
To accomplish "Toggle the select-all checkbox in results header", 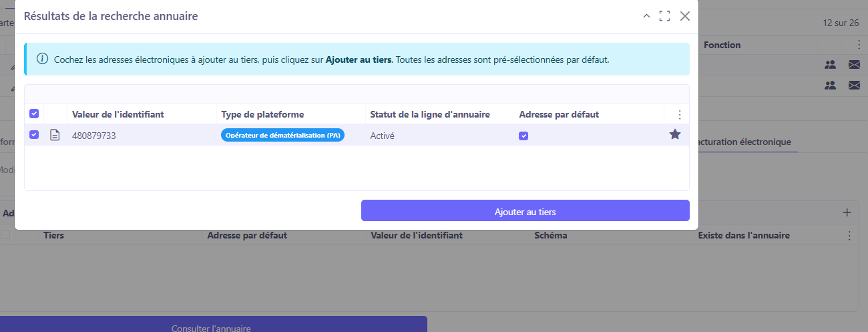I will click(x=34, y=114).
